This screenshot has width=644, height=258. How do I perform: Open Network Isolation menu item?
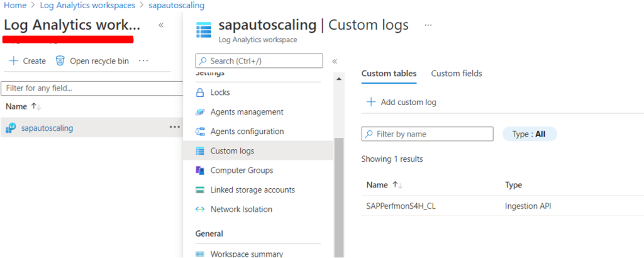[x=241, y=209]
